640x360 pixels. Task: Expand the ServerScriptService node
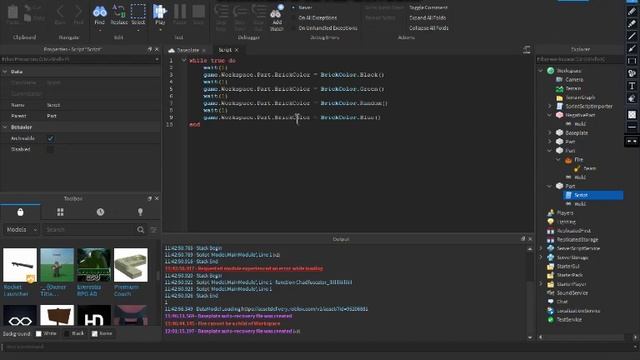click(x=541, y=248)
